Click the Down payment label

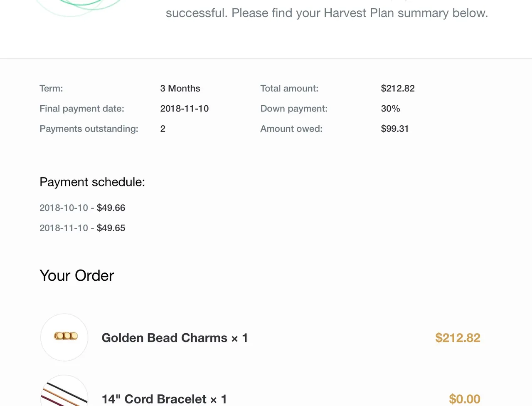(294, 109)
